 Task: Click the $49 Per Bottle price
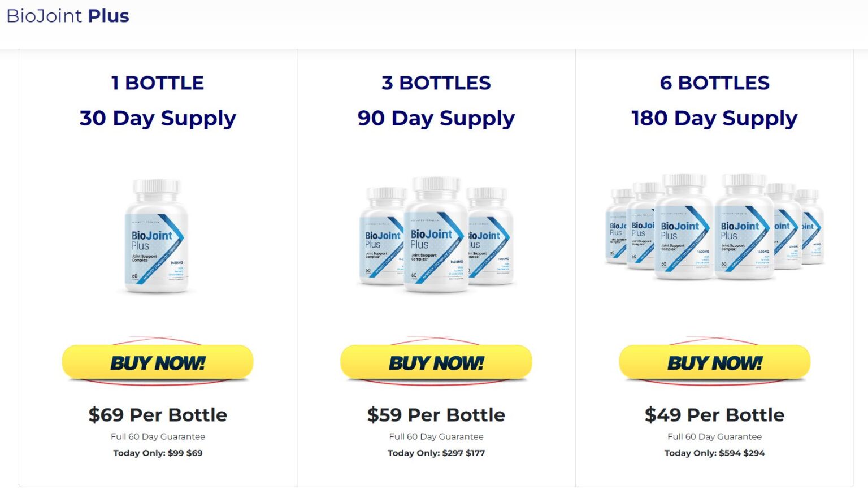[x=715, y=415]
